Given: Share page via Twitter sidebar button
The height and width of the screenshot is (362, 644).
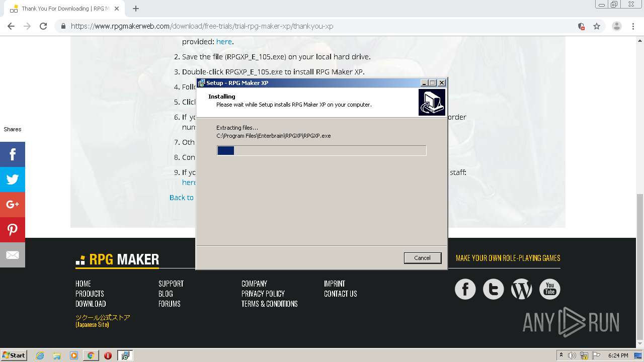Looking at the screenshot, I should click(x=13, y=179).
